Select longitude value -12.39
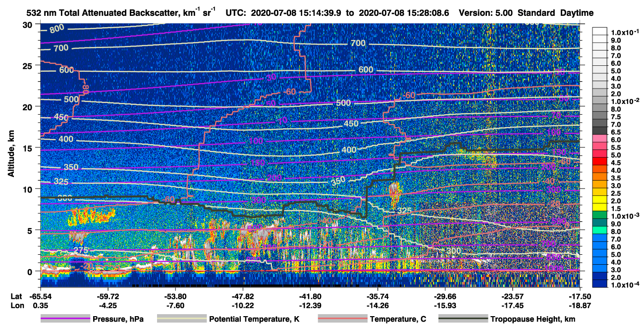The width and height of the screenshot is (644, 330). click(310, 306)
